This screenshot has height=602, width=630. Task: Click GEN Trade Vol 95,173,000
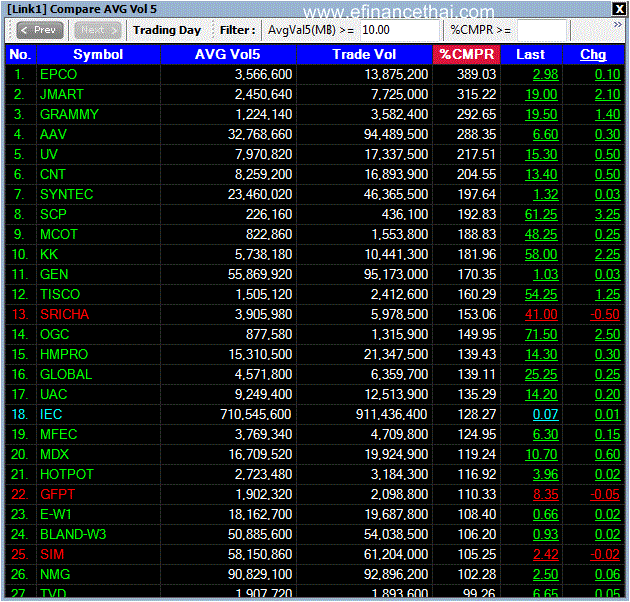coord(396,274)
